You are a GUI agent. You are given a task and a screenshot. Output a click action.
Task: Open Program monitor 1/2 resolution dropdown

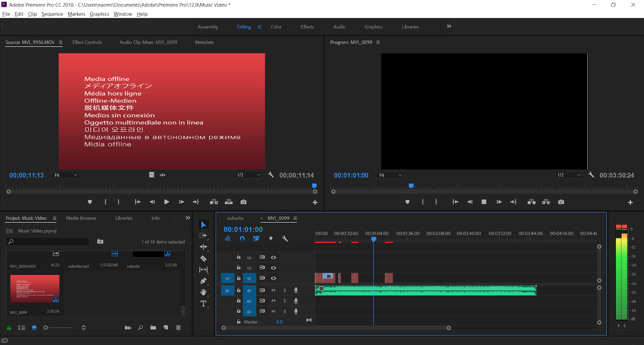(x=569, y=175)
